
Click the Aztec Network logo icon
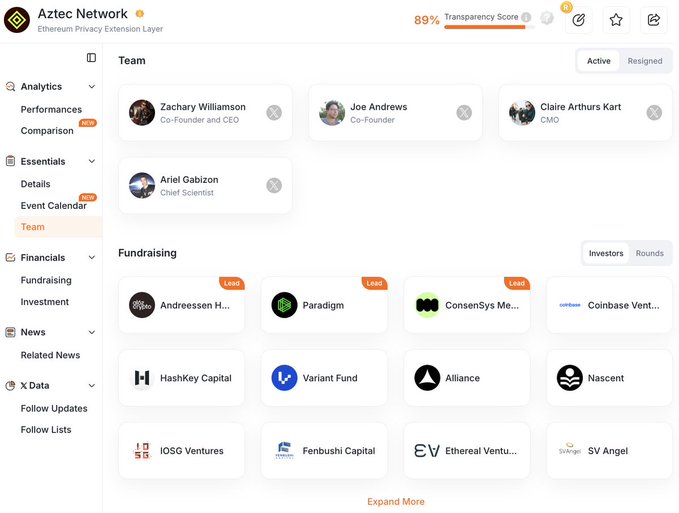pyautogui.click(x=17, y=20)
